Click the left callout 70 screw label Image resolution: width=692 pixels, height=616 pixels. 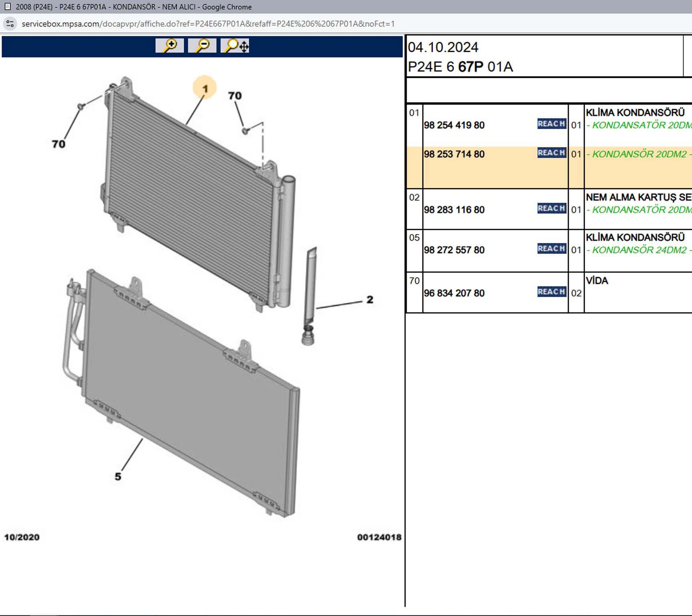point(59,144)
